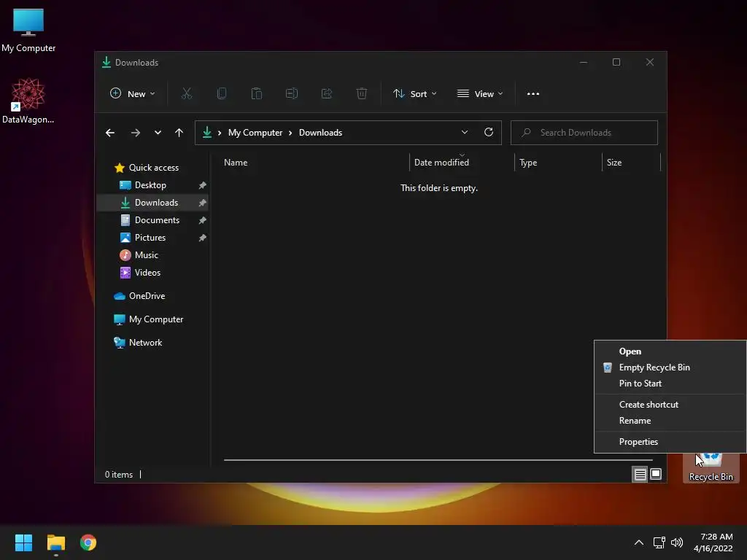Expand the recent locations chevron

pyautogui.click(x=158, y=133)
